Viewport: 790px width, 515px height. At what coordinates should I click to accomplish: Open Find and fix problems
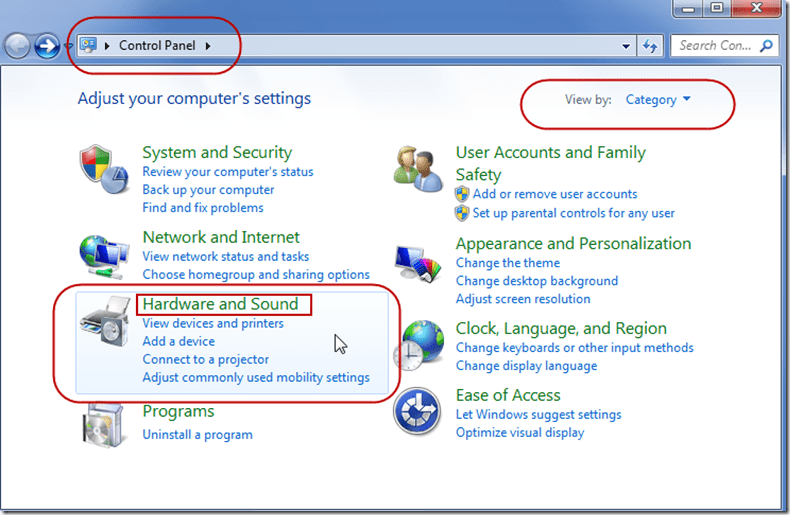coord(203,208)
